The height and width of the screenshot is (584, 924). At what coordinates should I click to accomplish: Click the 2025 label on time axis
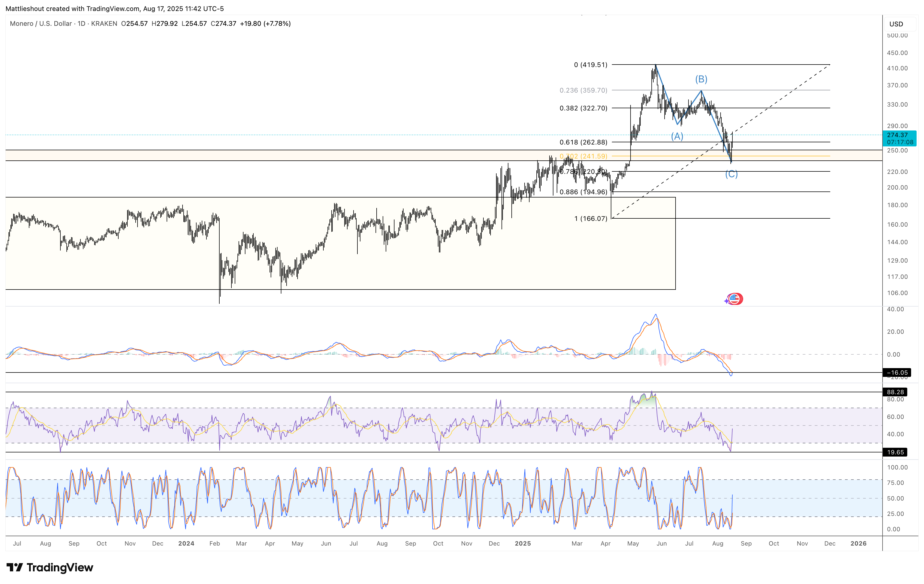[523, 543]
